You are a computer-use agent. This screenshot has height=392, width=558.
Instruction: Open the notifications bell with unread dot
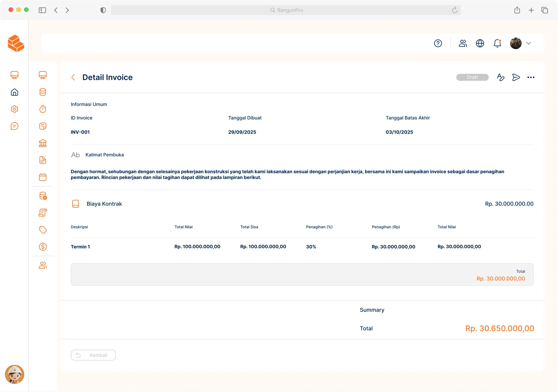pyautogui.click(x=497, y=43)
